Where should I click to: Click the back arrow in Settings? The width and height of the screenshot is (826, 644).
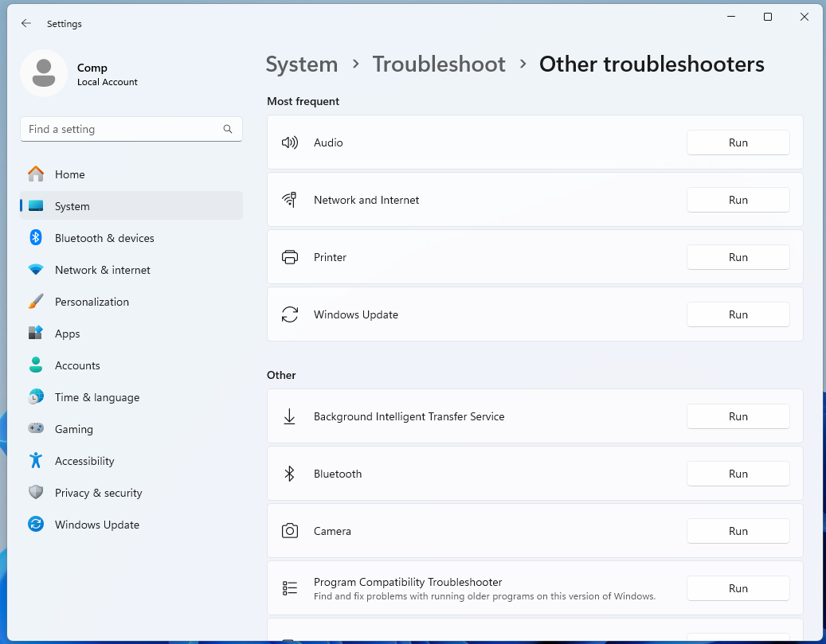pos(25,23)
